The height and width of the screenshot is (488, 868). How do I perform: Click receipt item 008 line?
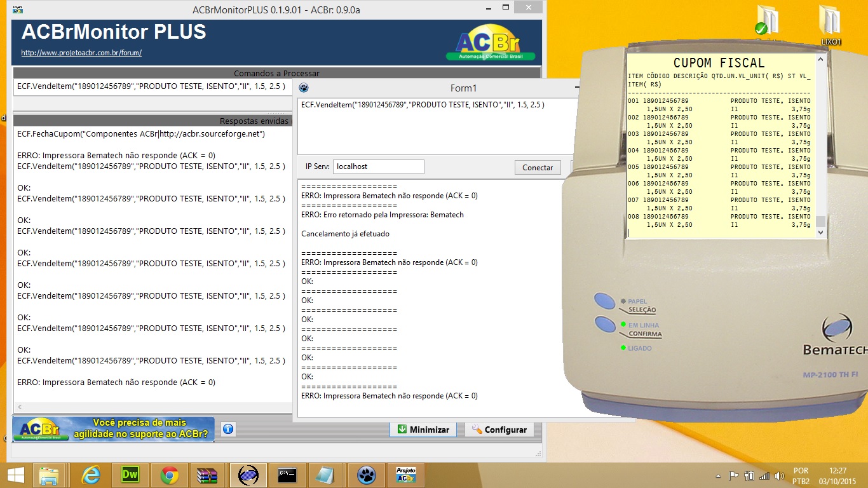pos(719,217)
